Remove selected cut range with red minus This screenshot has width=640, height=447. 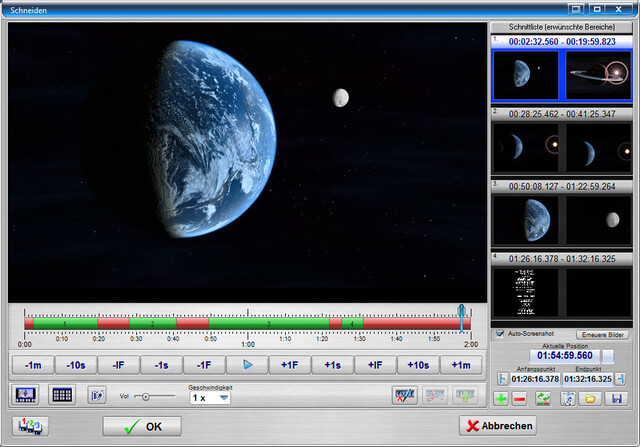tap(519, 398)
